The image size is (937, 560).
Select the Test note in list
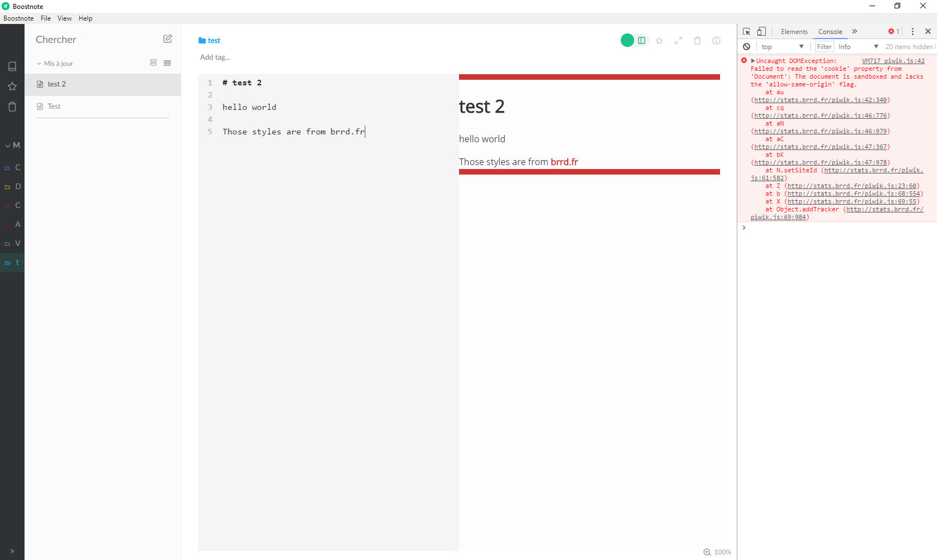pos(103,107)
